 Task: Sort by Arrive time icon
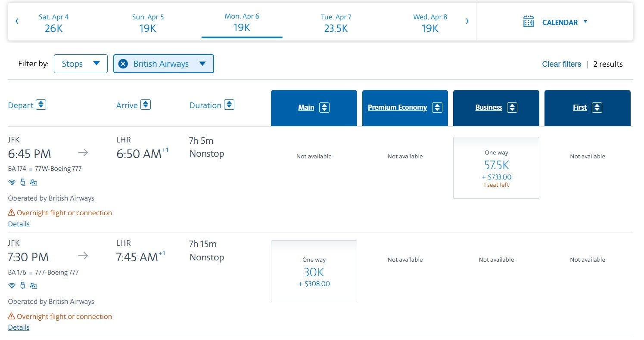point(146,105)
